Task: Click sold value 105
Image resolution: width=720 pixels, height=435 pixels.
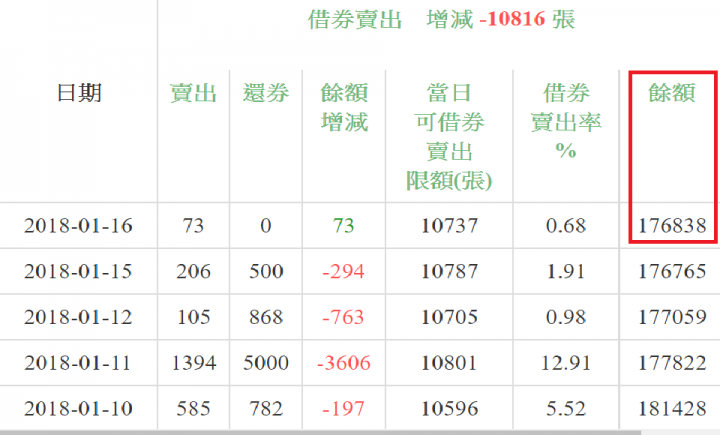Action: [193, 317]
